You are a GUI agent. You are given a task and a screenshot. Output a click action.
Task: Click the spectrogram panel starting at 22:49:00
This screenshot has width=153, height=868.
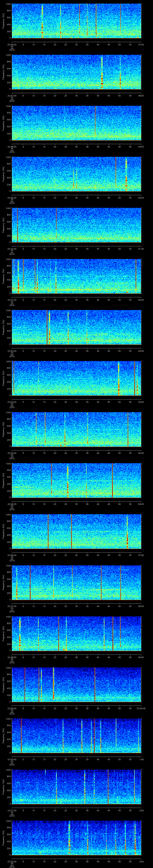pos(77,174)
